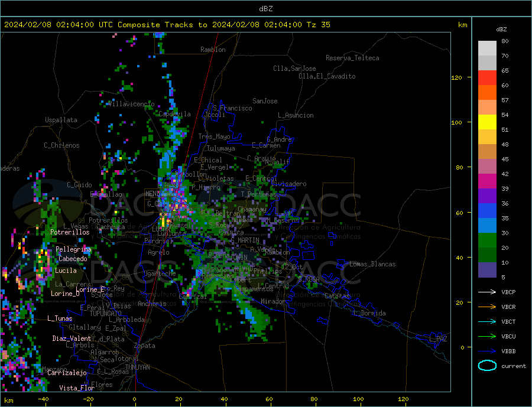Click 'Mirador' place label
The image size is (532, 407).
pos(273,301)
